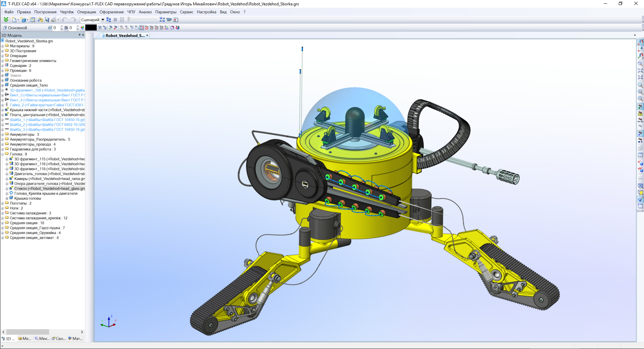Image resolution: width=644 pixels, height=349 pixels.
Task: Click the colored-spheres color picker icon
Action: pos(82,28)
